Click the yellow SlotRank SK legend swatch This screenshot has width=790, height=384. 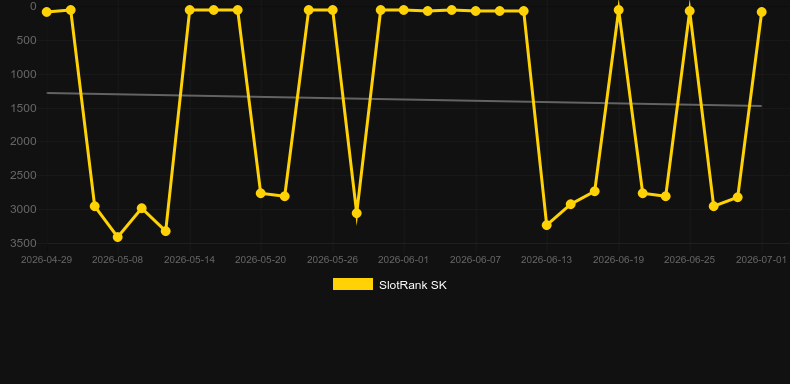353,284
